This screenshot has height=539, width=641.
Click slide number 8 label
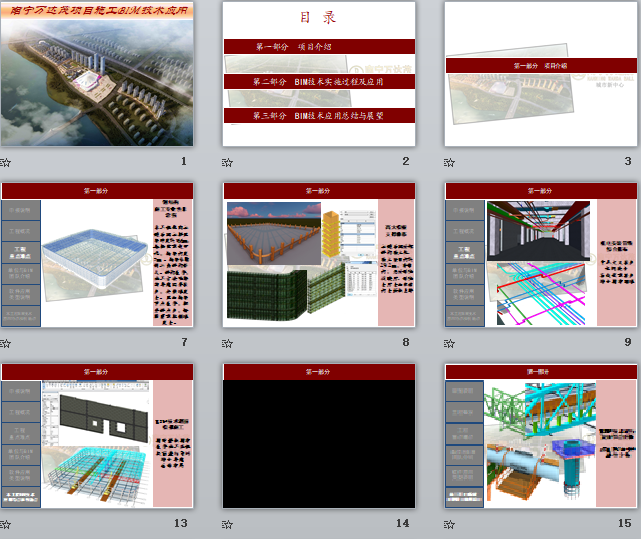[x=406, y=342]
